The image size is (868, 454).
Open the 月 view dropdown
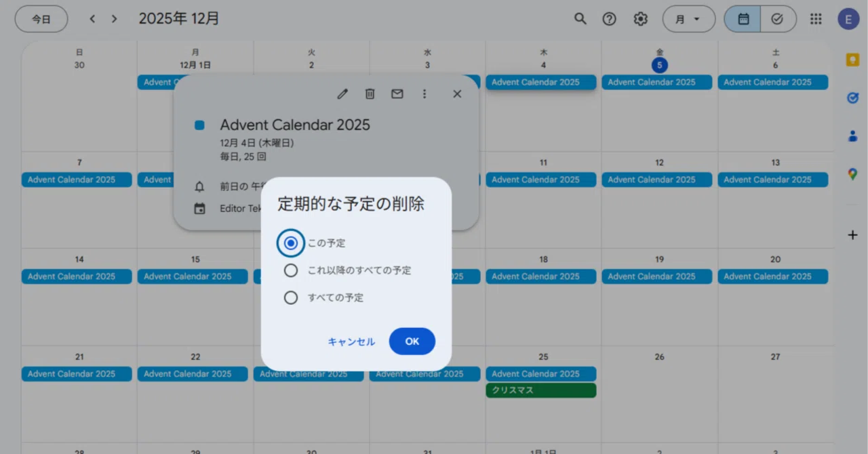point(689,19)
